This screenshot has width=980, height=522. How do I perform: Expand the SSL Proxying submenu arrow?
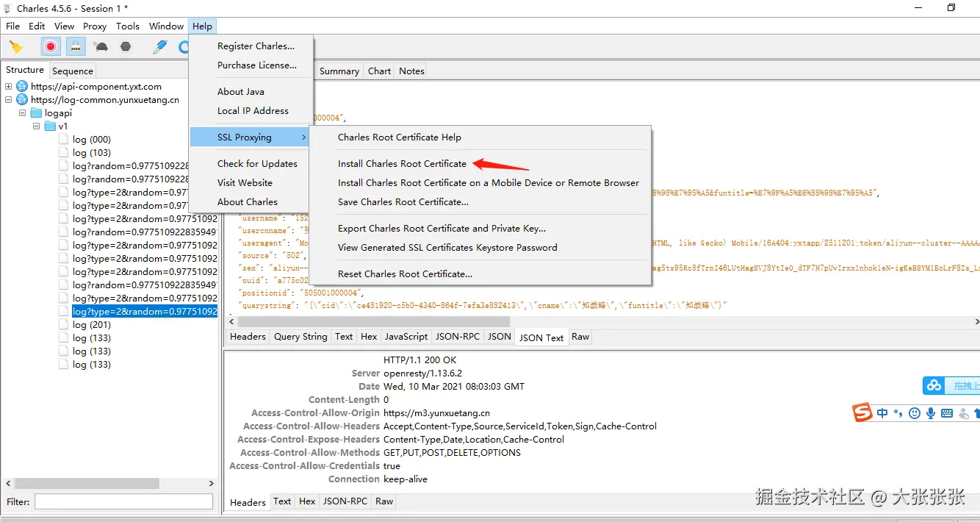[303, 137]
